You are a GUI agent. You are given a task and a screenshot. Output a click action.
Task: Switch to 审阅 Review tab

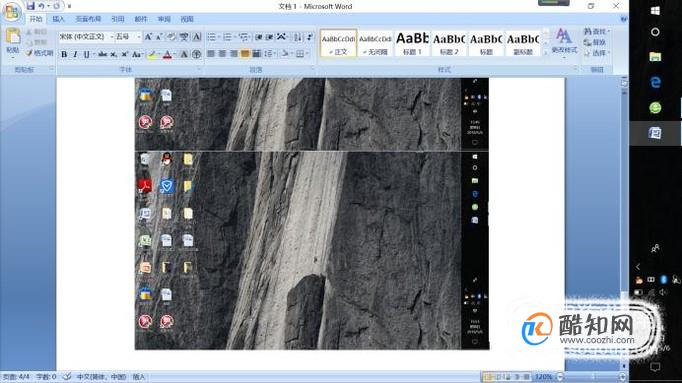coord(164,19)
